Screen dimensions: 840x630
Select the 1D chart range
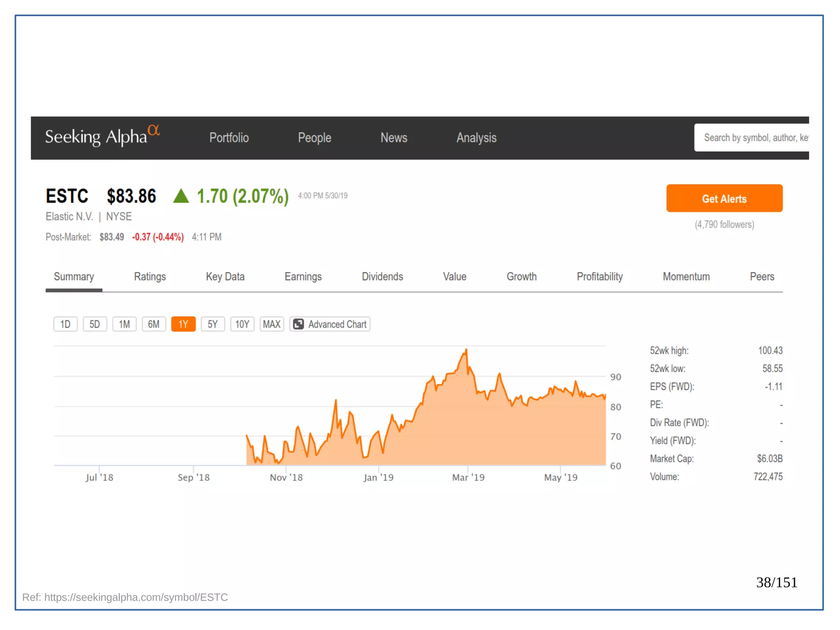(x=65, y=324)
